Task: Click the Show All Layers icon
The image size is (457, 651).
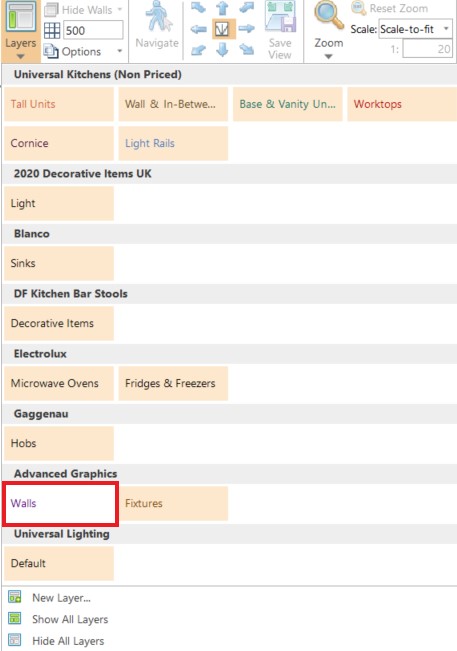Action: click(x=15, y=619)
